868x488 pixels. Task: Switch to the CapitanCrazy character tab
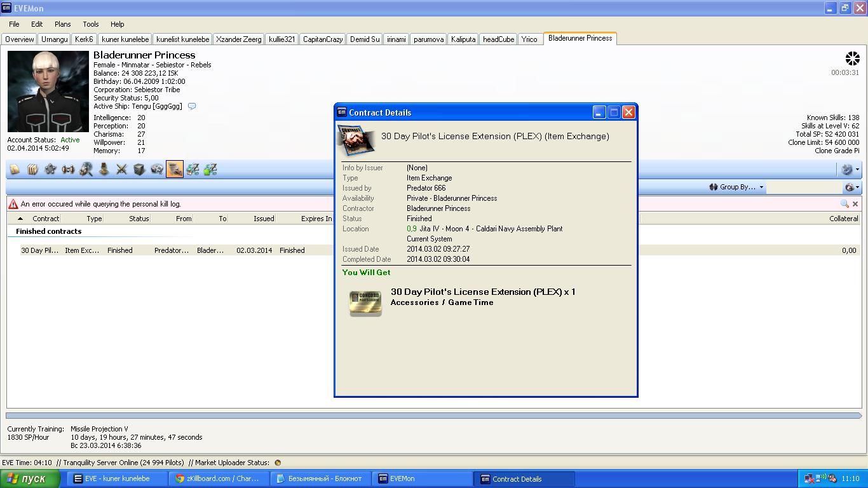[322, 39]
